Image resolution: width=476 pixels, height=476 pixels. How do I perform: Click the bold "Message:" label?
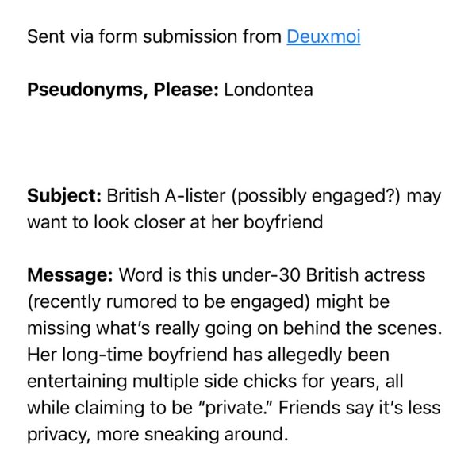click(x=69, y=275)
